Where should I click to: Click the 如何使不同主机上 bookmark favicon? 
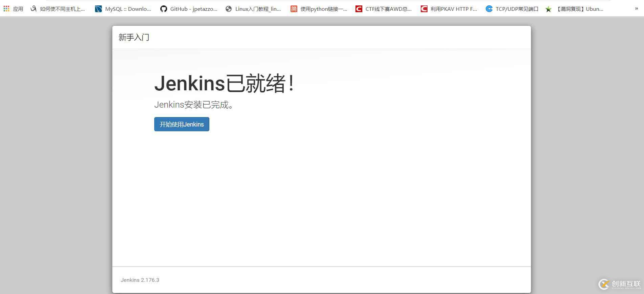point(33,9)
